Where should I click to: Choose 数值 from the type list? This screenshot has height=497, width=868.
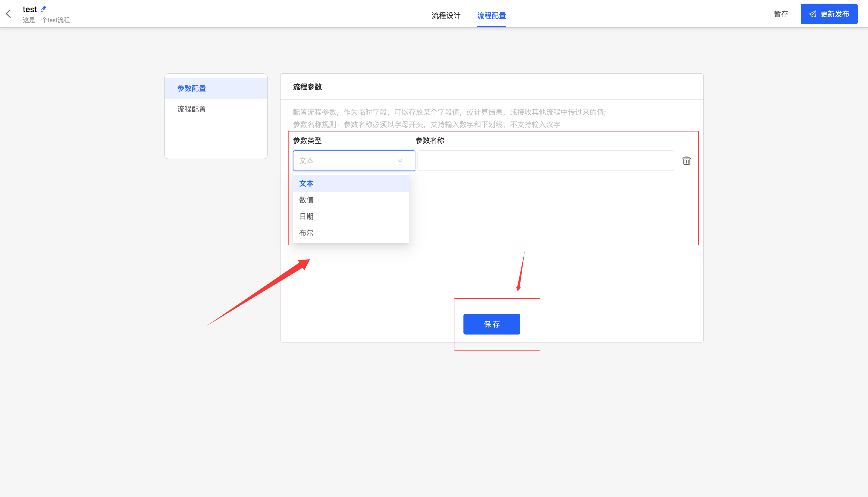coord(351,200)
